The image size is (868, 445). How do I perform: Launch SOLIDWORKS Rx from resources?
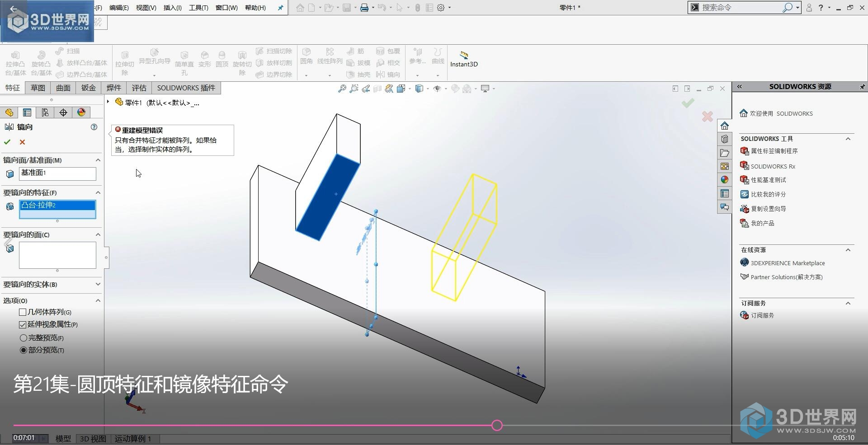pyautogui.click(x=773, y=166)
